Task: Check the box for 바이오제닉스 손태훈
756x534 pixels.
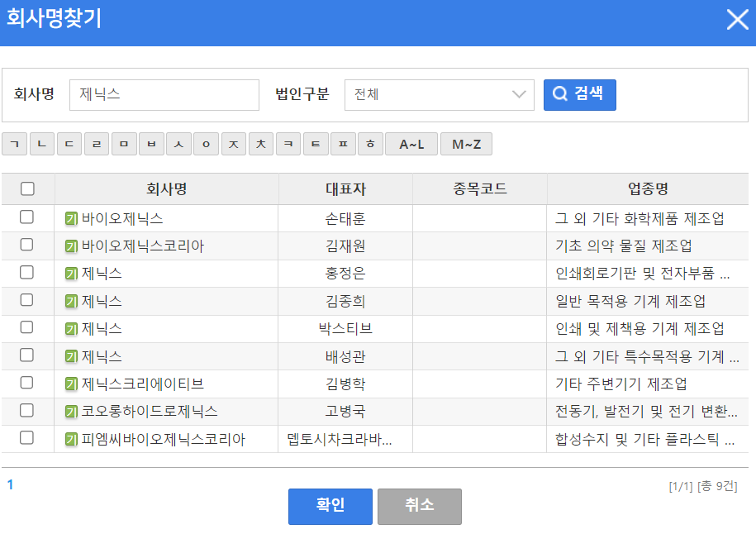Action: pos(26,217)
